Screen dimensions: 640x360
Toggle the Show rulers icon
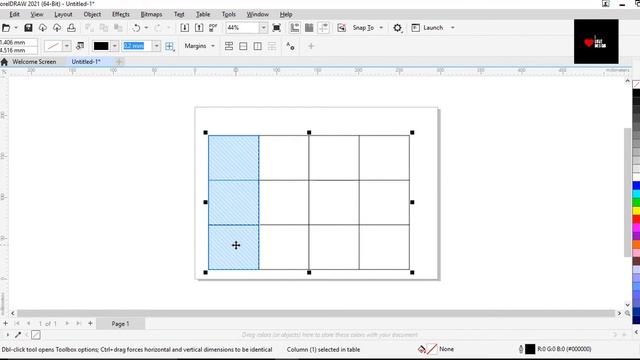(x=294, y=28)
